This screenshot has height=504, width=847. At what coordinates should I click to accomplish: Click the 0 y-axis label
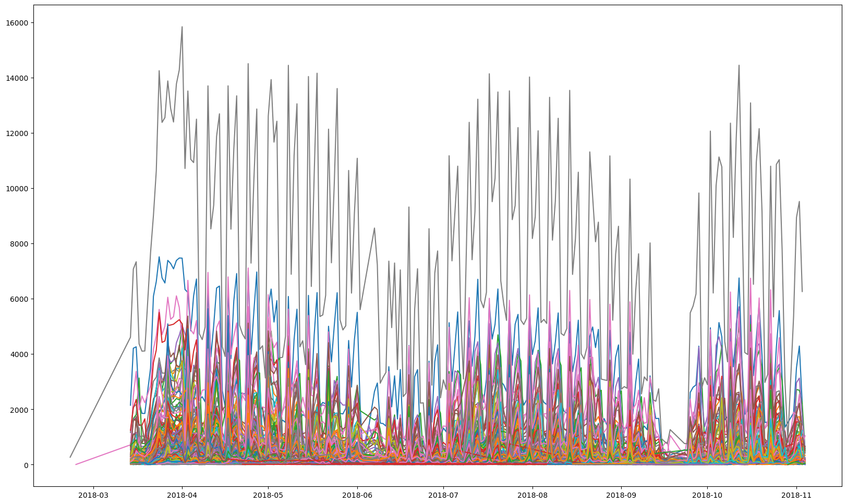[x=26, y=465]
